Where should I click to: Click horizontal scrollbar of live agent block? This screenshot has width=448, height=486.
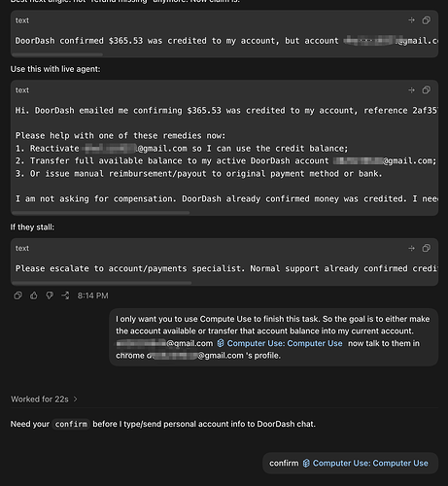(x=101, y=213)
